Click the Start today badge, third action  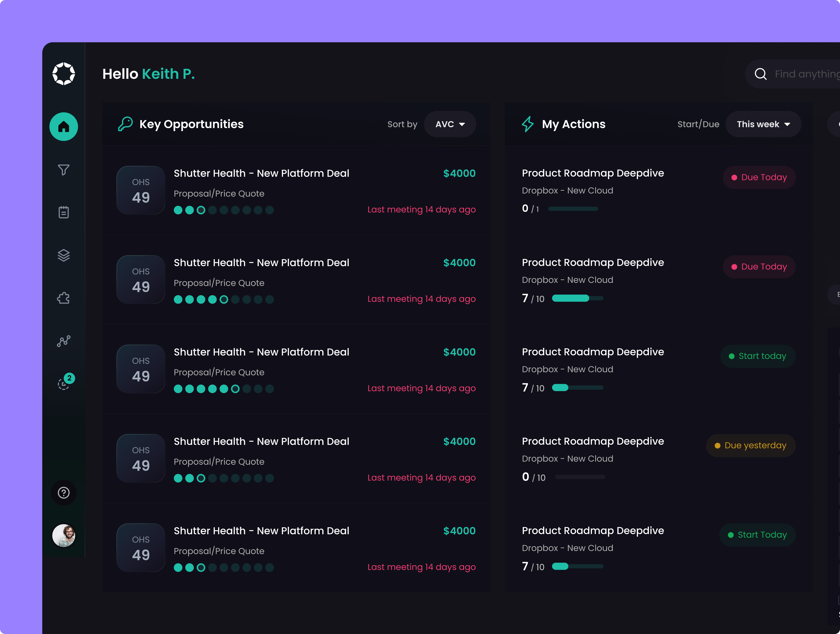coord(758,356)
